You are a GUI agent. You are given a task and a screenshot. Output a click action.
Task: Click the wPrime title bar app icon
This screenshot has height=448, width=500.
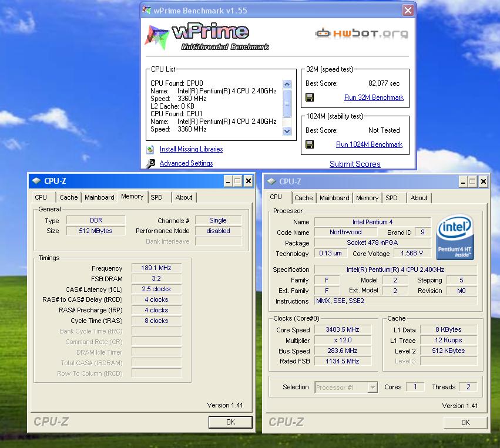(147, 10)
